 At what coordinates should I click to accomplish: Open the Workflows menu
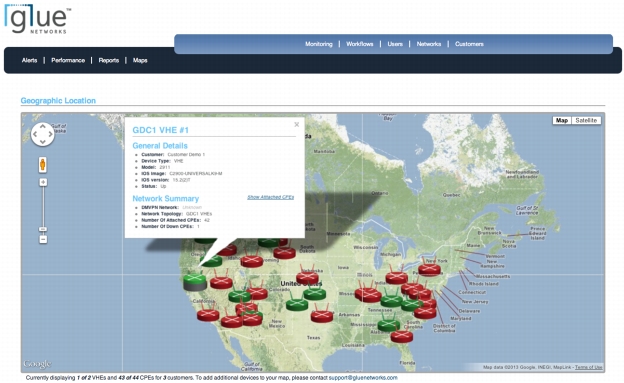coord(360,44)
